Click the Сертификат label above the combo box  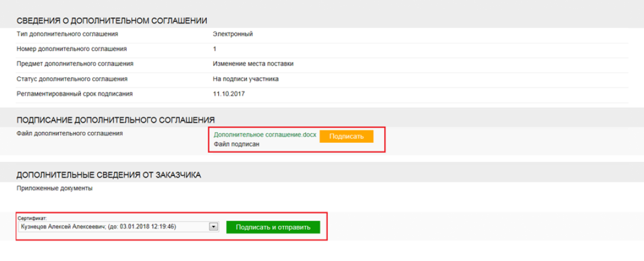pyautogui.click(x=33, y=219)
